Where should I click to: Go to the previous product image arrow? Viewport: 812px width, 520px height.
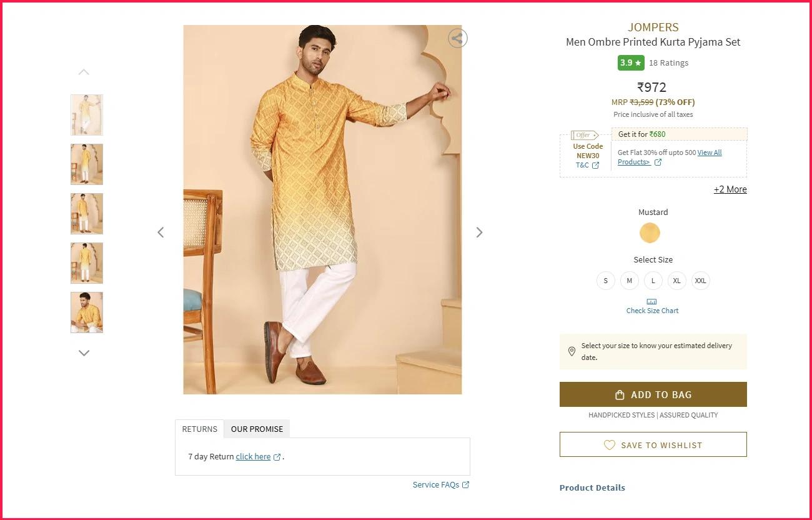point(161,232)
